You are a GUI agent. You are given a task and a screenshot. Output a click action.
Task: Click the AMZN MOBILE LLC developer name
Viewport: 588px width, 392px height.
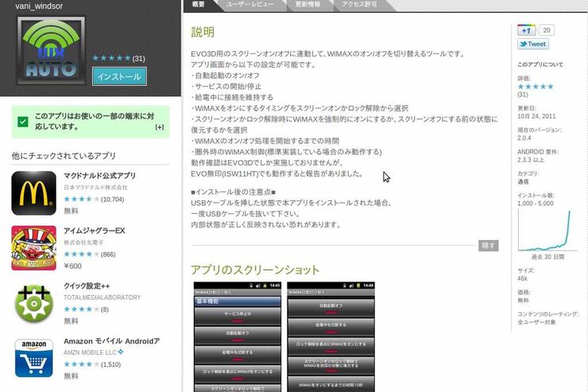[x=90, y=352]
